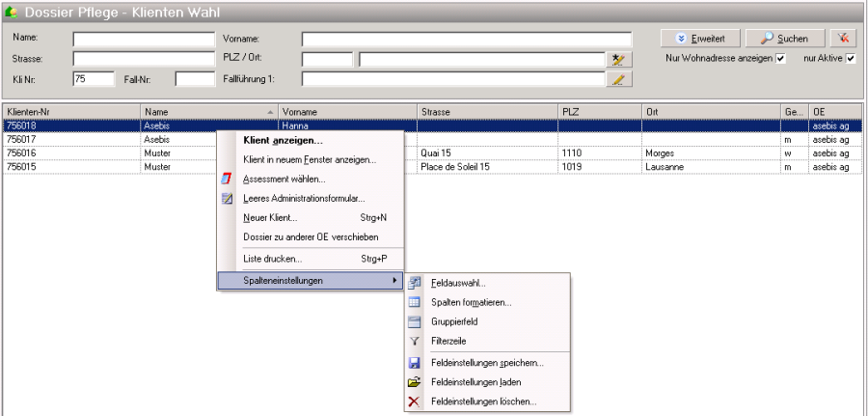Click the Strasse input field

pos(144,59)
